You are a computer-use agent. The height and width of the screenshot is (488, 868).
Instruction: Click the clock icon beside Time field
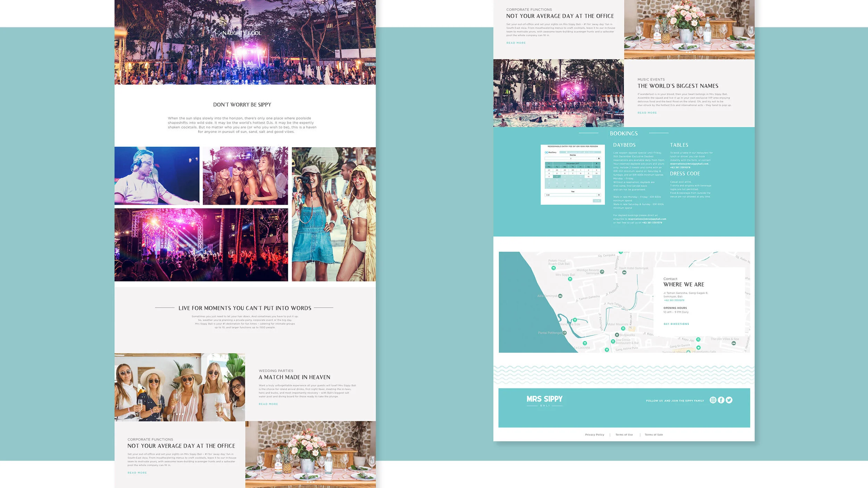click(x=599, y=195)
